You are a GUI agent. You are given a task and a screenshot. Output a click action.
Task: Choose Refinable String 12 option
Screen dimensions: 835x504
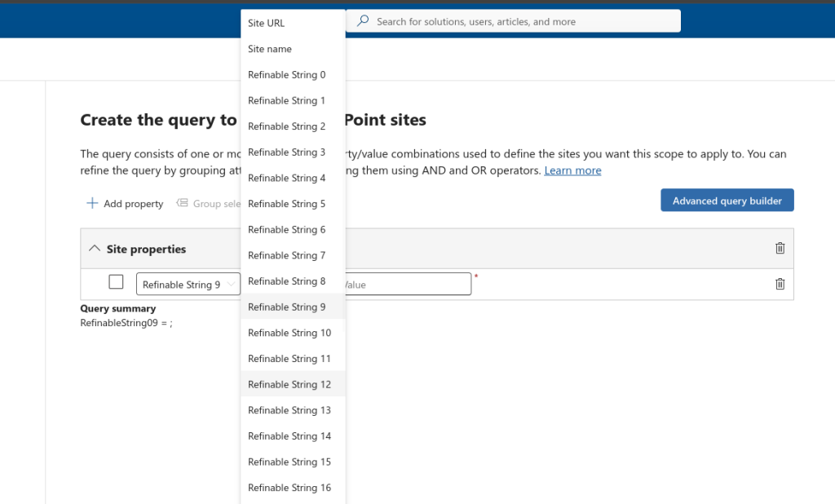coord(293,385)
